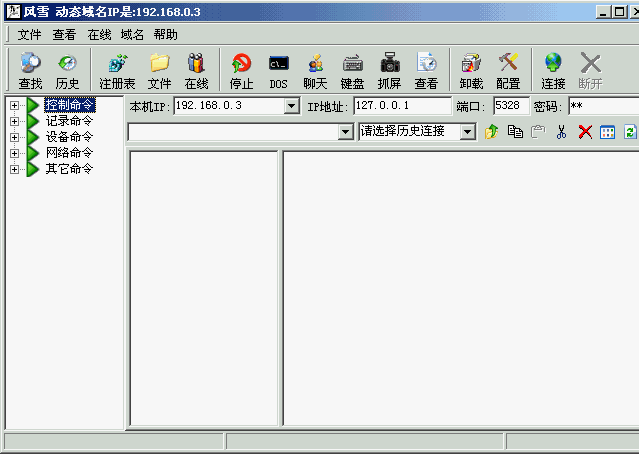Click the scissors cut icon
Viewport: 639px width, 454px height.
561,132
